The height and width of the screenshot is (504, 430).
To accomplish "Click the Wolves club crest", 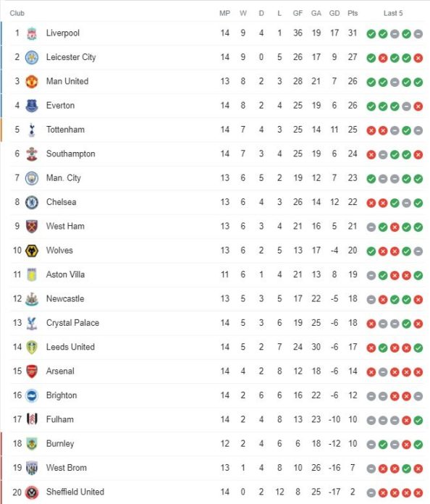I will 32,251.
